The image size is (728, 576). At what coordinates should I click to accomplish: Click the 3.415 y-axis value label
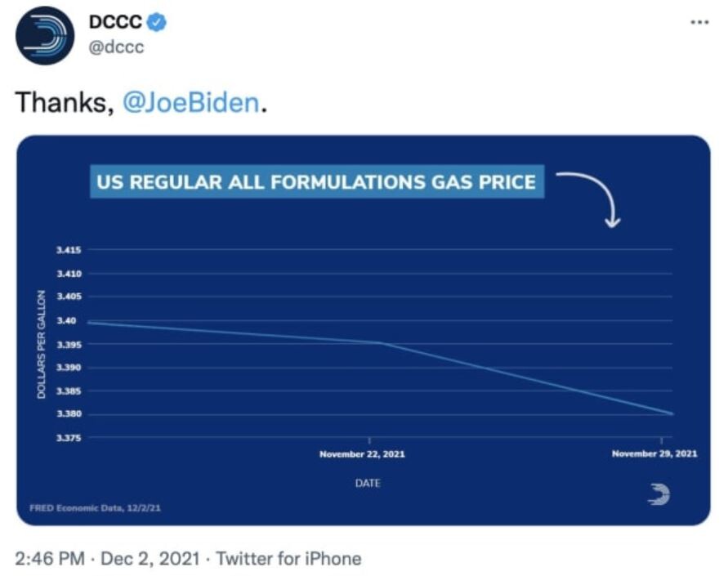pyautogui.click(x=69, y=249)
